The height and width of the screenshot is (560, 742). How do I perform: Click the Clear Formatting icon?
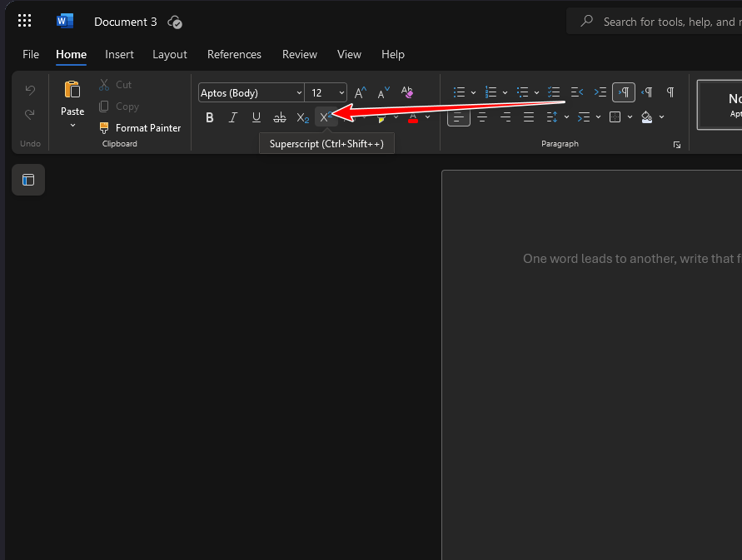tap(407, 92)
